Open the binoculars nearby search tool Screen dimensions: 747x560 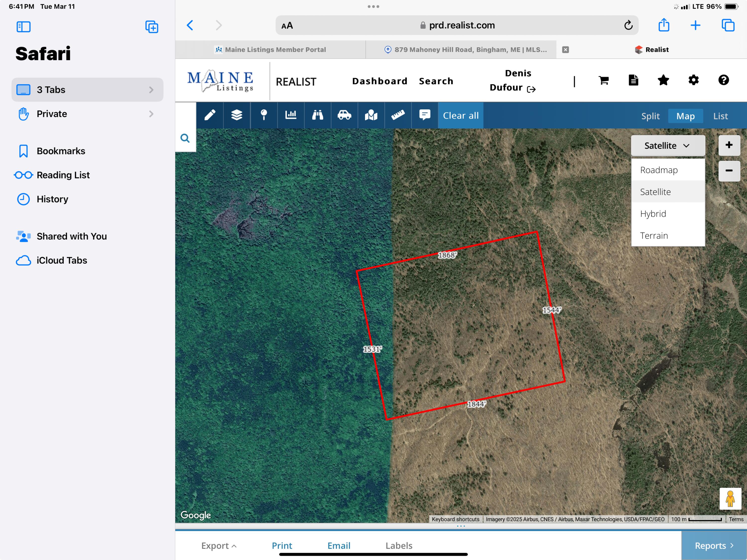point(317,115)
